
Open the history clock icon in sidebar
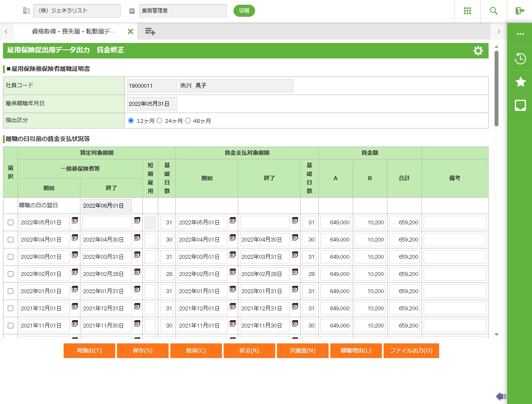pyautogui.click(x=520, y=58)
